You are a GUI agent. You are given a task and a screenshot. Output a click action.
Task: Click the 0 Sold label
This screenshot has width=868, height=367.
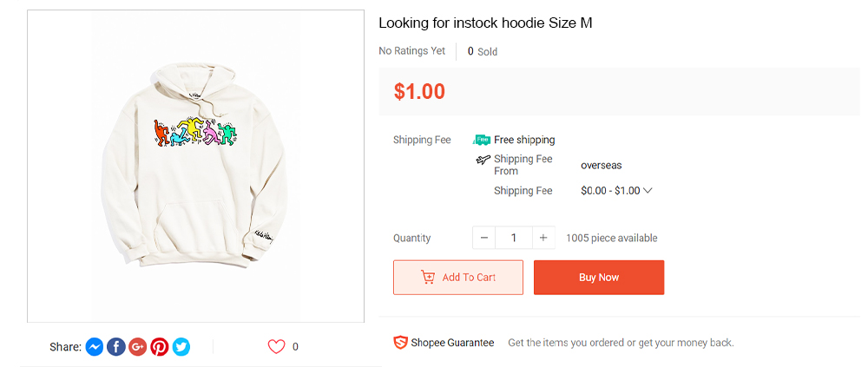(x=483, y=51)
